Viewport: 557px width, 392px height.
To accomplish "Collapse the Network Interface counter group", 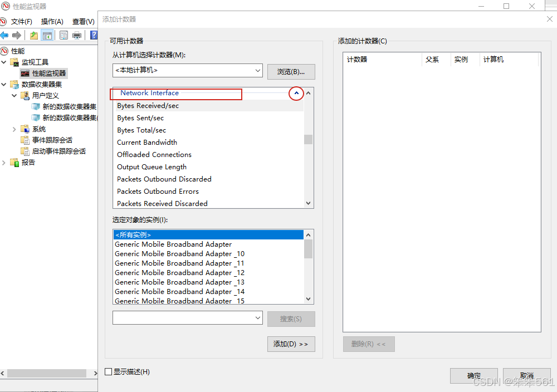I will (x=296, y=94).
